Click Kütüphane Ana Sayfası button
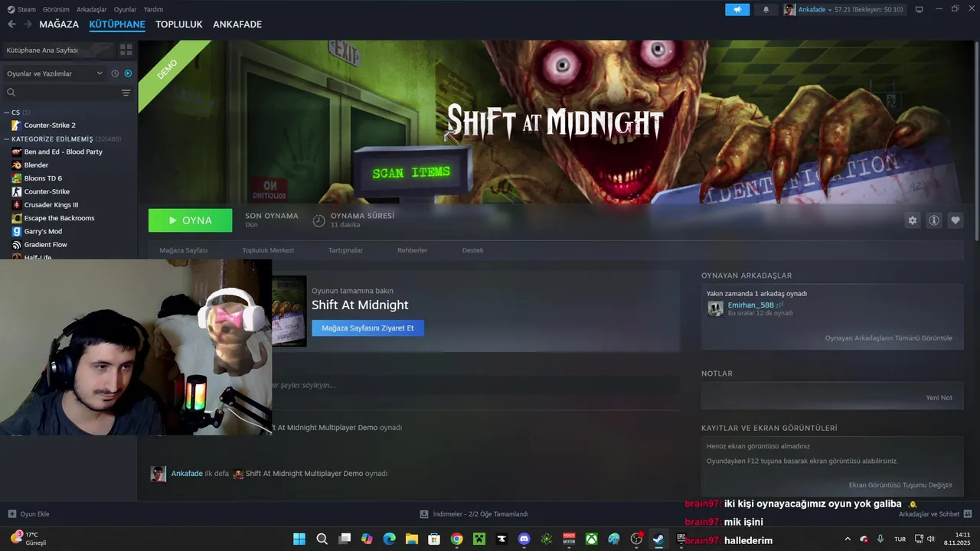 pos(58,50)
